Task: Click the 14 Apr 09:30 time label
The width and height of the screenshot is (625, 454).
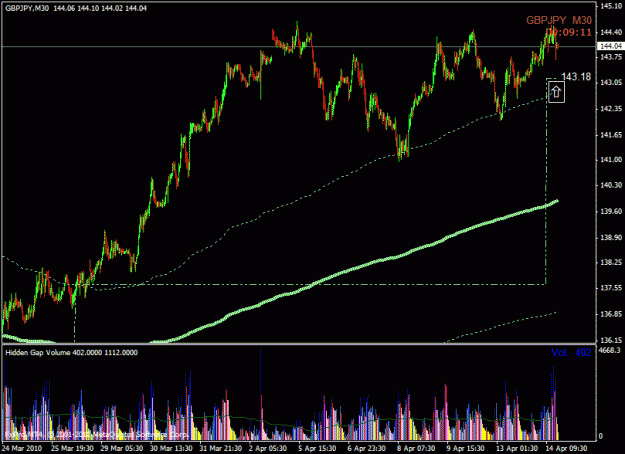Action: pyautogui.click(x=566, y=448)
